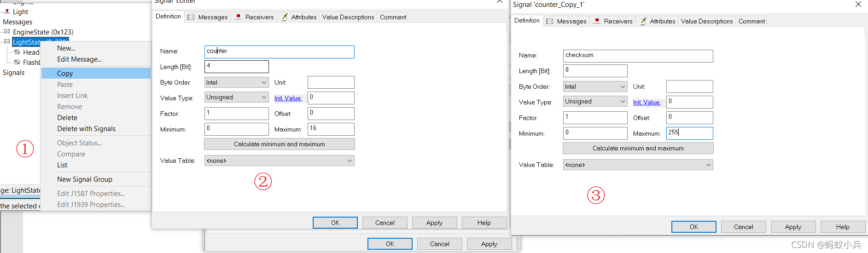
Task: Focus Name field containing checksum
Action: [638, 56]
